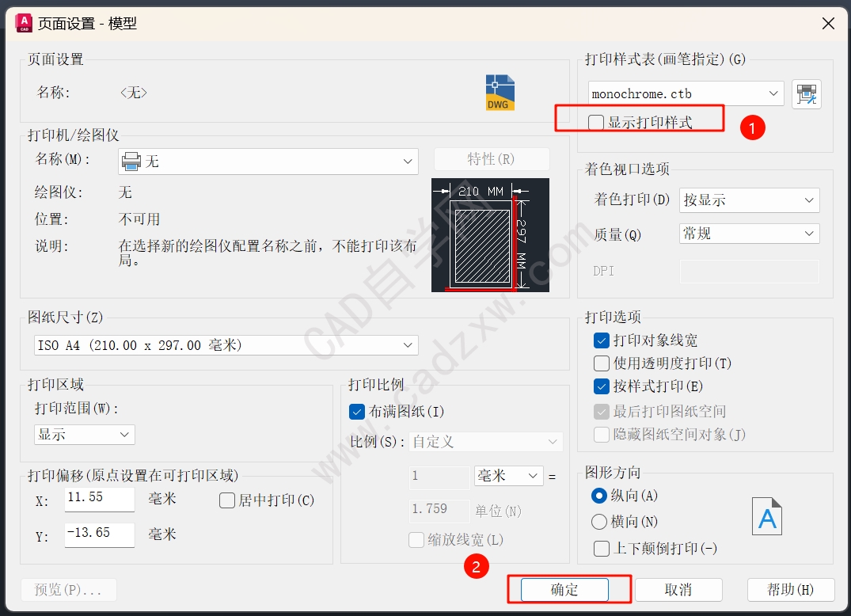Open the plot style table editor icon

807,94
